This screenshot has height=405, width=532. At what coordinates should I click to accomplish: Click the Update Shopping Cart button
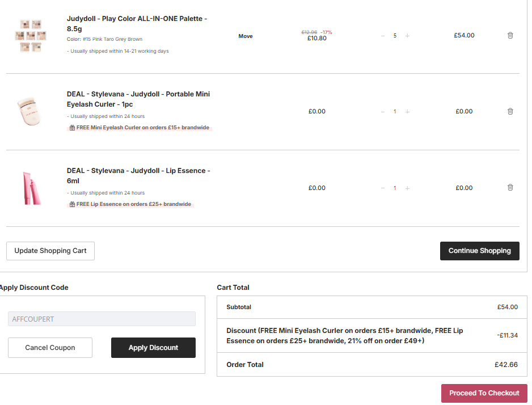coord(50,251)
